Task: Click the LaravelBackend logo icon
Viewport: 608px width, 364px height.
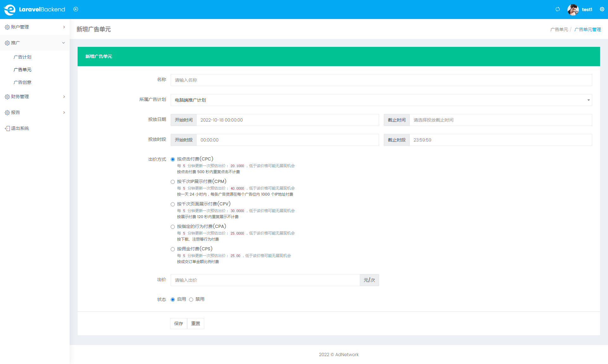Action: 9,9
